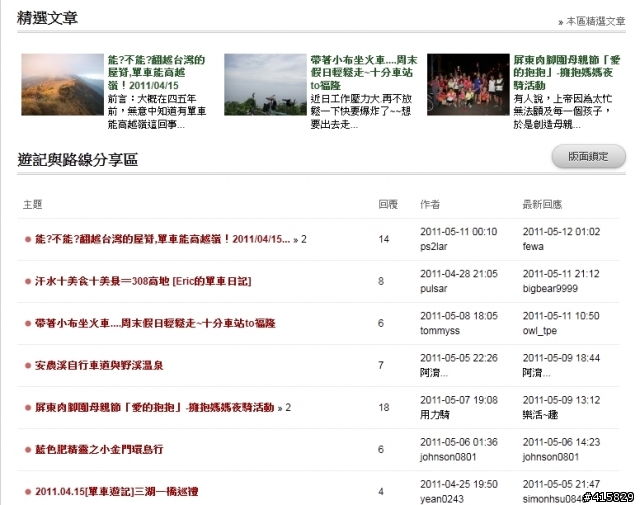Viewport: 640px width, 505px height.
Task: Click johnson0801 in latest reply column
Action: pyautogui.click(x=551, y=457)
